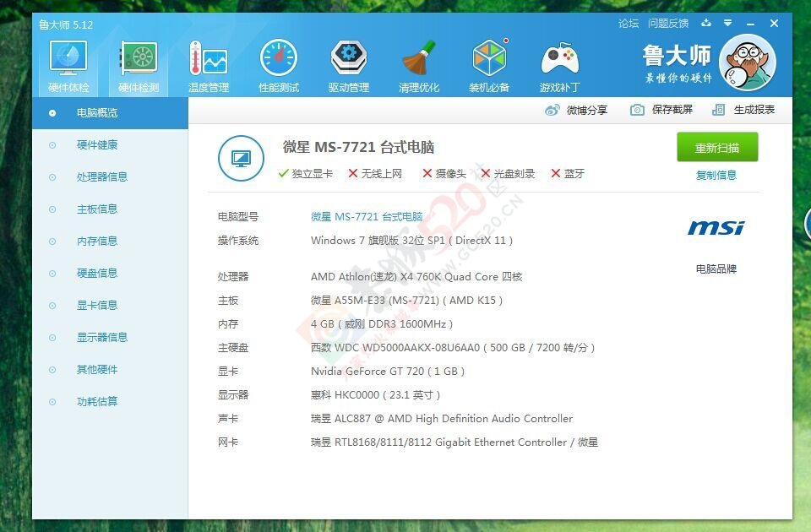Viewport: 811px width, 532px height.
Task: Select 处理器信息 in the sidebar
Action: (110, 176)
